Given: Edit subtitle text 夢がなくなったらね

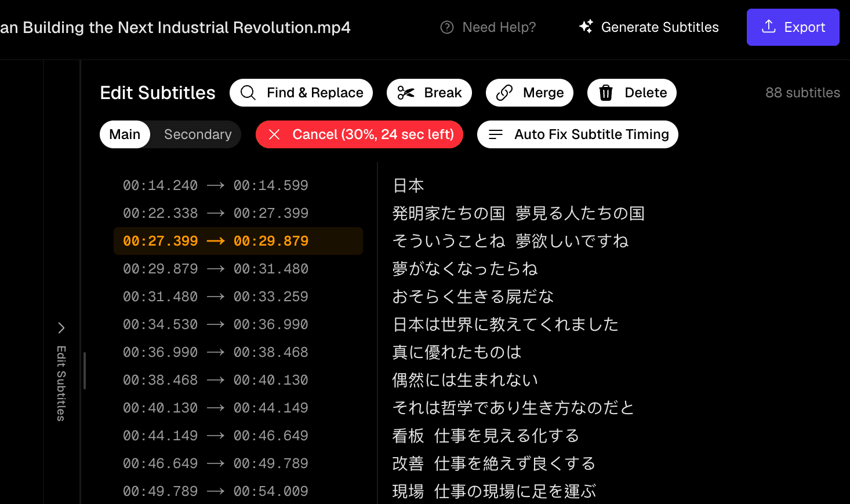Looking at the screenshot, I should pos(465,269).
